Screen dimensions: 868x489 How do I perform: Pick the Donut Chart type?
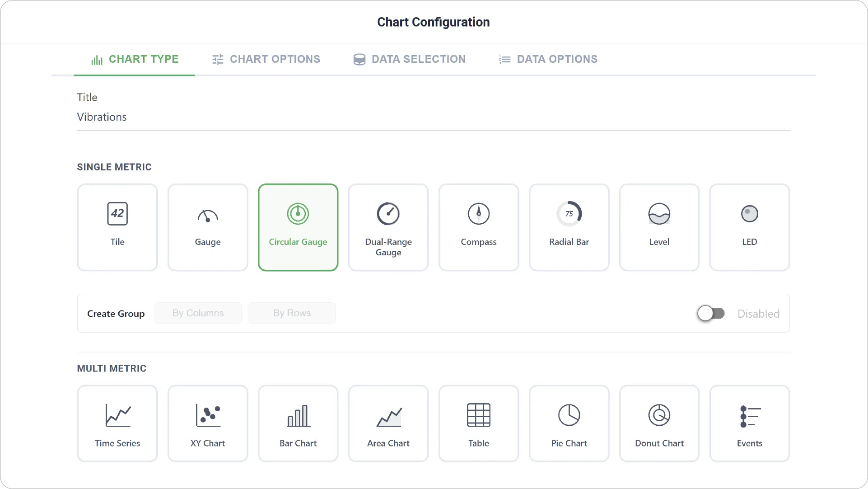coord(659,423)
